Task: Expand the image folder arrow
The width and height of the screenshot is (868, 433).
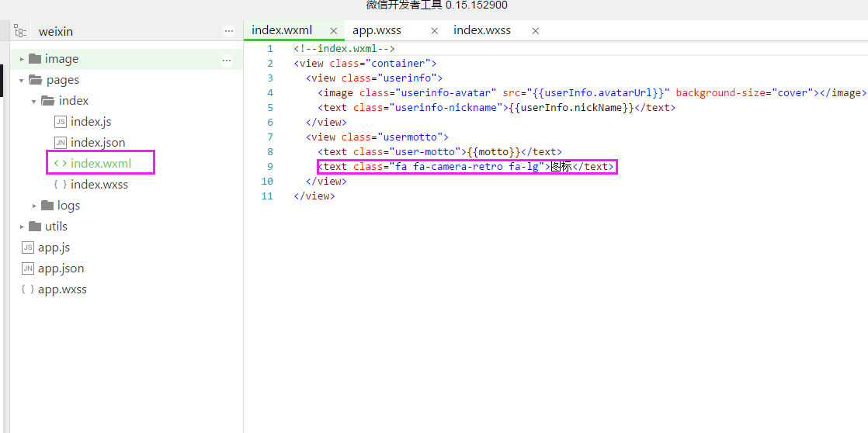Action: tap(22, 59)
